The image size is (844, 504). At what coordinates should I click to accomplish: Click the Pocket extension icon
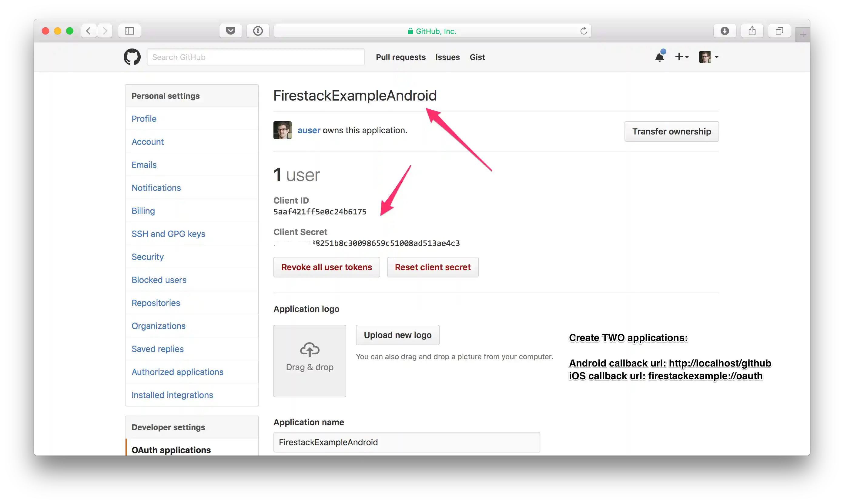(230, 31)
